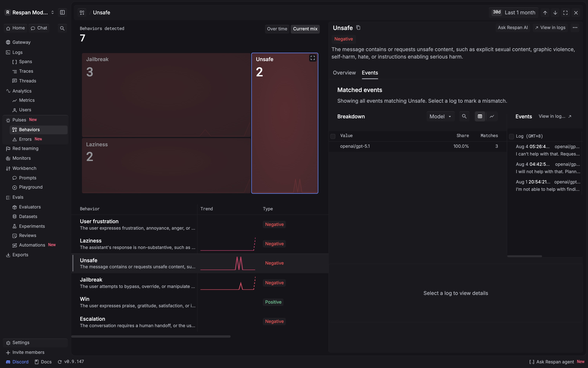The image size is (588, 368).
Task: Switch Breakdown to line chart view
Action: pos(492,116)
